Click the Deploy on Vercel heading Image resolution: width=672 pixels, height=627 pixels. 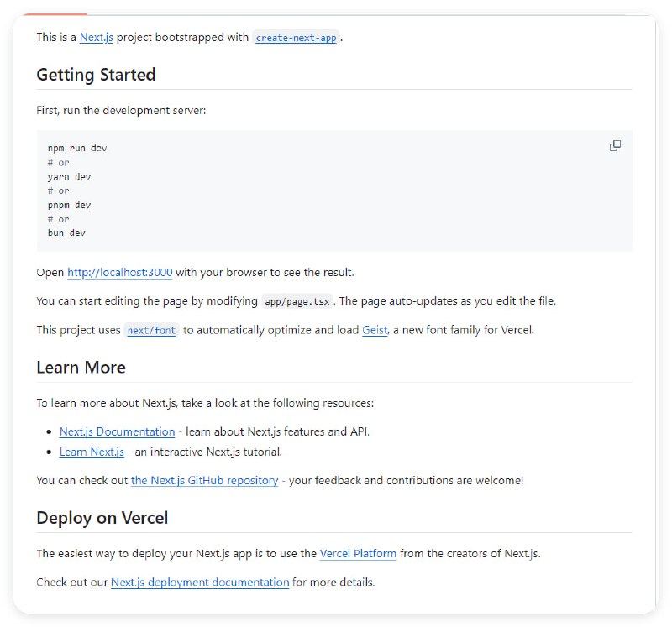coord(102,518)
